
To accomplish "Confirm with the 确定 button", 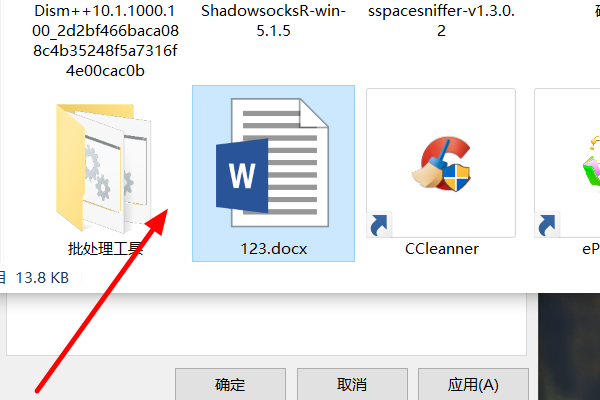I will pos(230,384).
